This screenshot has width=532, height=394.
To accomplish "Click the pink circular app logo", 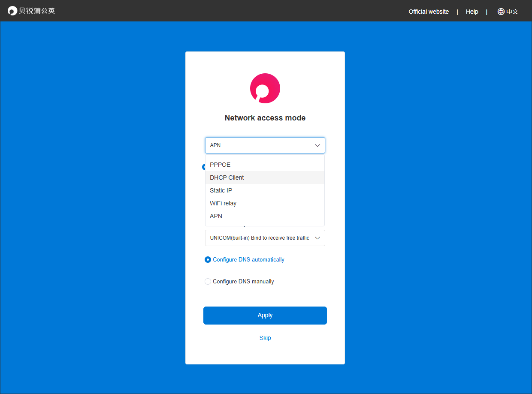I will point(265,88).
